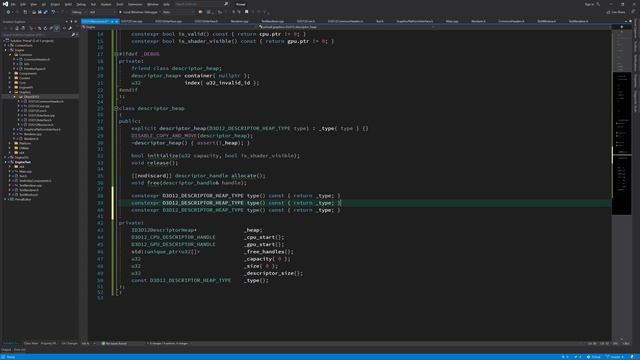Switch to the Renderer.cpp editor tab

(x=239, y=21)
